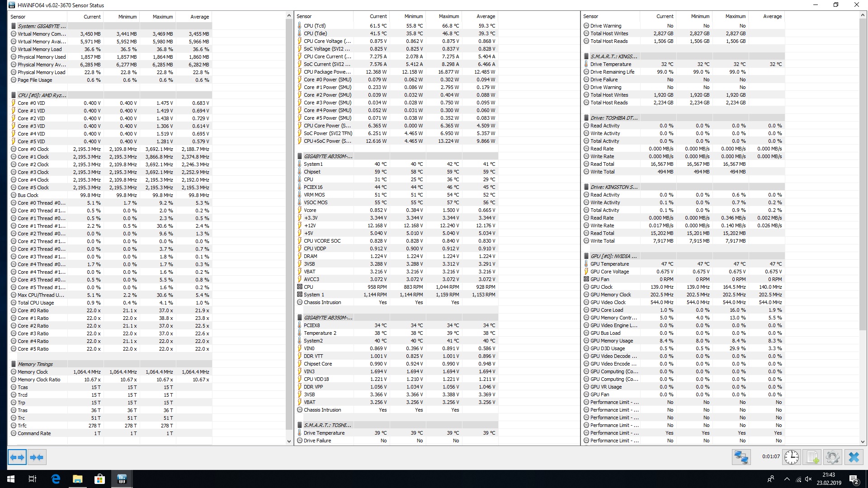
Task: Close sensors with blue X icon
Action: pos(854,457)
